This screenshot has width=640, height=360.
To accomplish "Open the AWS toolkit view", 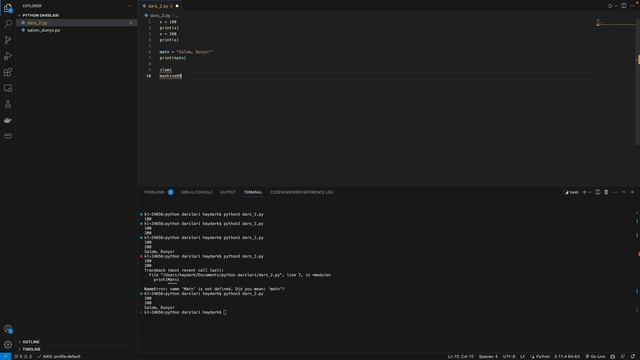I will 8,136.
